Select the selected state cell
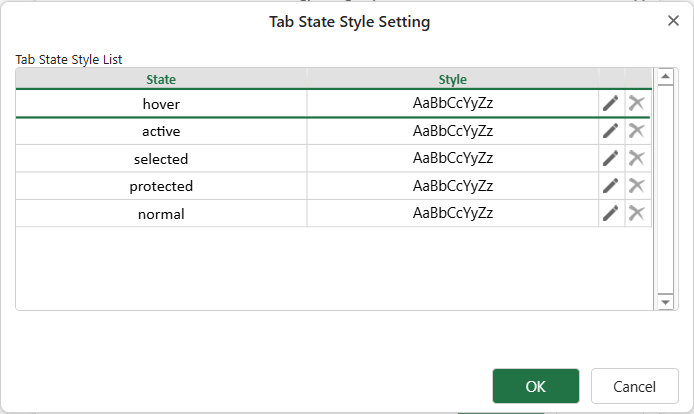 click(x=161, y=159)
